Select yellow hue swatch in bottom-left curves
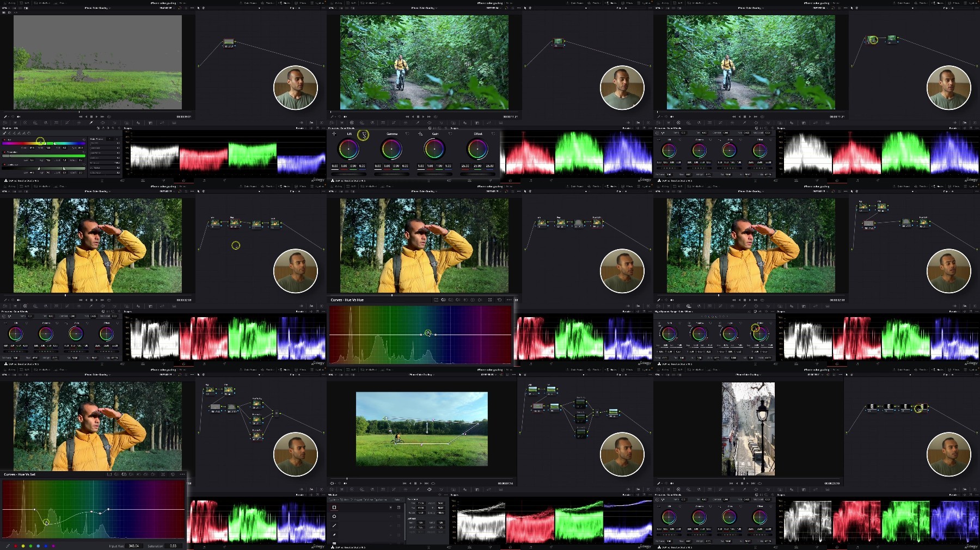Screen dimensions: 980x550 coord(23,546)
